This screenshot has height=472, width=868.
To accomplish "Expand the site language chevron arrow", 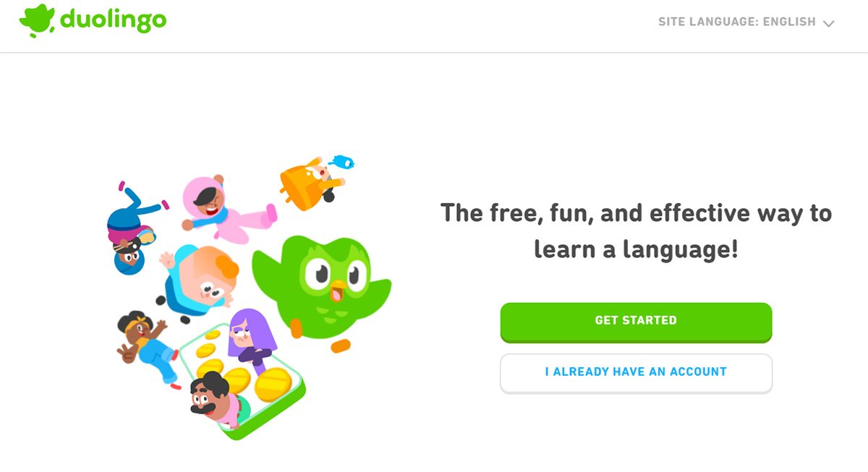I will pos(828,23).
